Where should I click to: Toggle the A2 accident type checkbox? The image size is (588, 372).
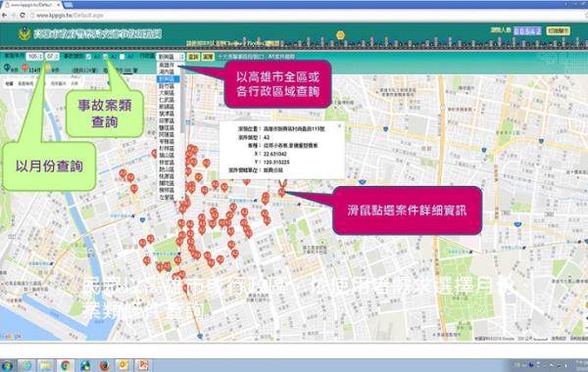(106, 57)
